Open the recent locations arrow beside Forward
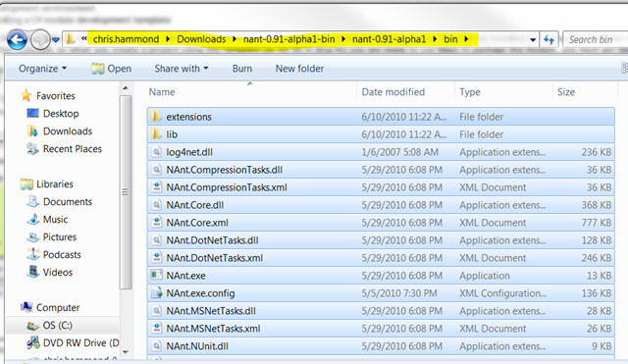This screenshot has width=628, height=364. (56, 39)
